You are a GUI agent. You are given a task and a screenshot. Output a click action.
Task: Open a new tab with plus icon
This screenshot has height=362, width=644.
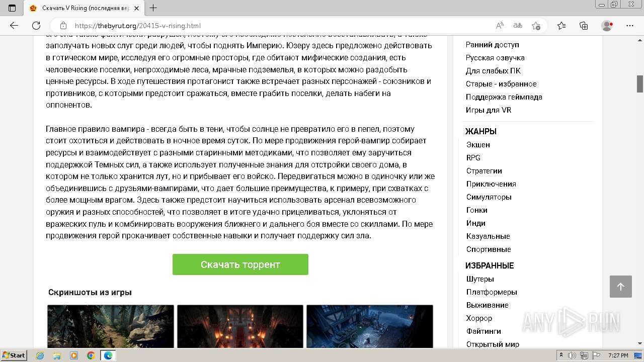pyautogui.click(x=153, y=8)
